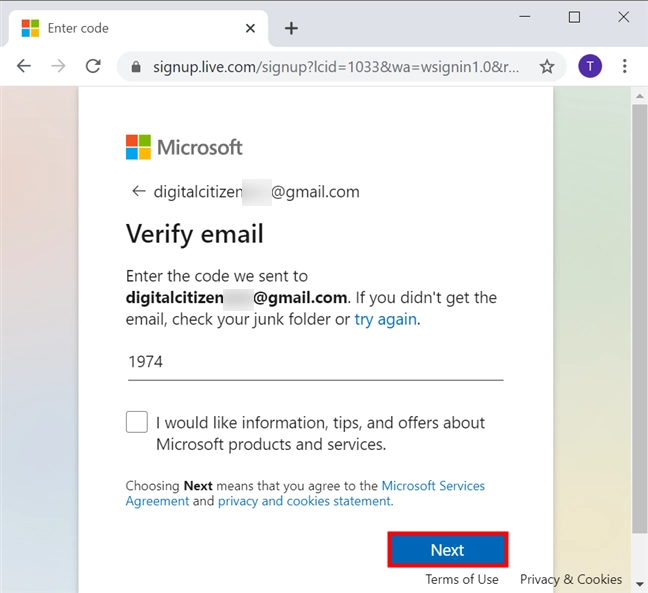Screen dimensions: 648x593
Task: Go back using arrow beside email address
Action: 138,191
